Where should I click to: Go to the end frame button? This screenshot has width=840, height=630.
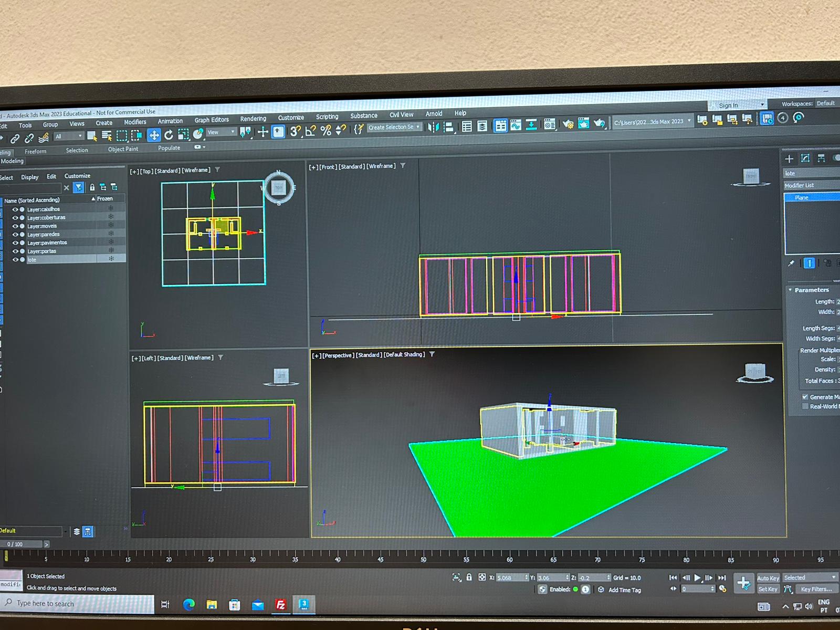(722, 577)
